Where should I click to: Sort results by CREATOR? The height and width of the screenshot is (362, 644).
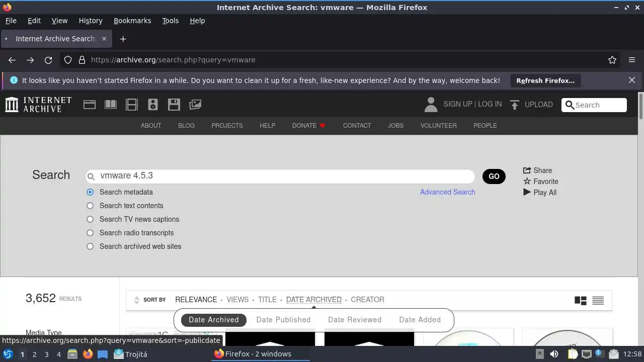click(367, 300)
